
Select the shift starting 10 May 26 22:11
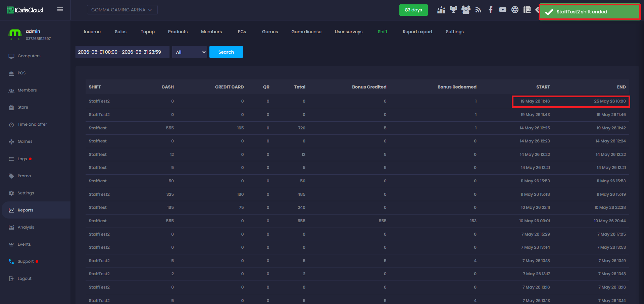[357, 207]
